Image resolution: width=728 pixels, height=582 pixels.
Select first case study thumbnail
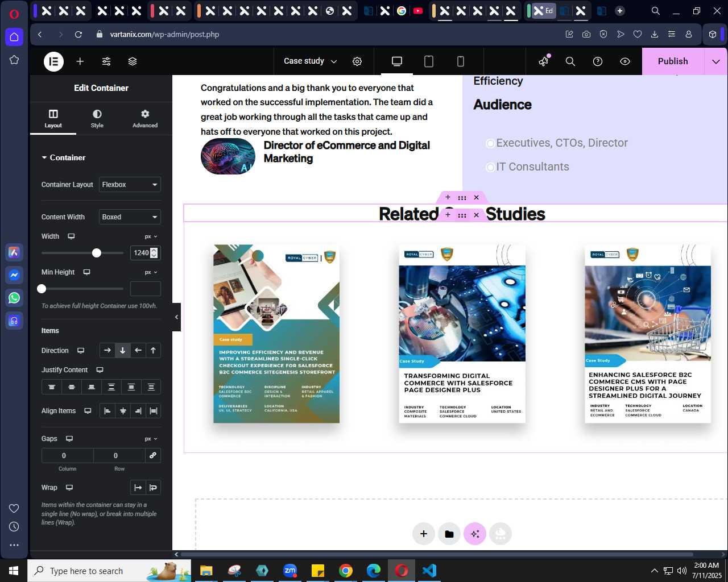pos(276,334)
